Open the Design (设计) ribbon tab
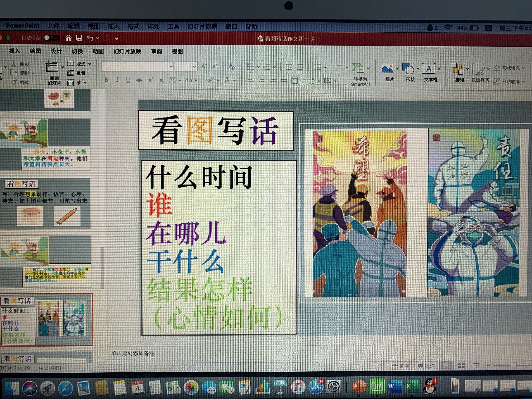The height and width of the screenshot is (399, 532). point(56,51)
